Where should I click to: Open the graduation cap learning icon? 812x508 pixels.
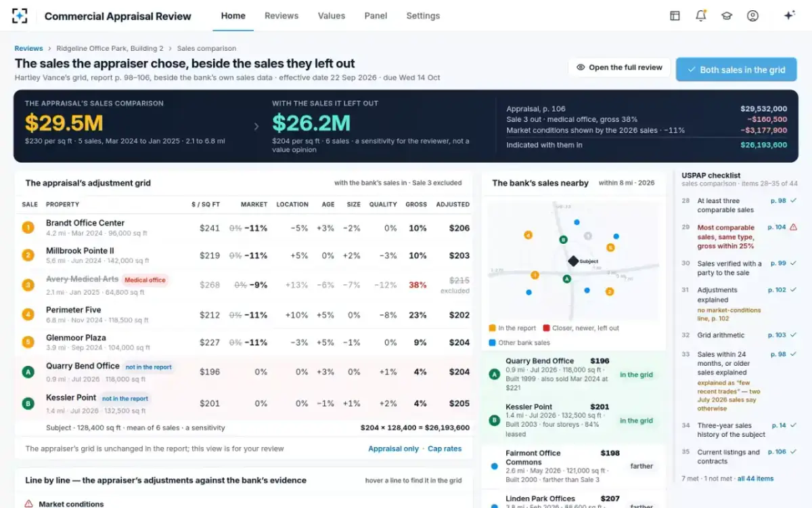[x=727, y=16]
